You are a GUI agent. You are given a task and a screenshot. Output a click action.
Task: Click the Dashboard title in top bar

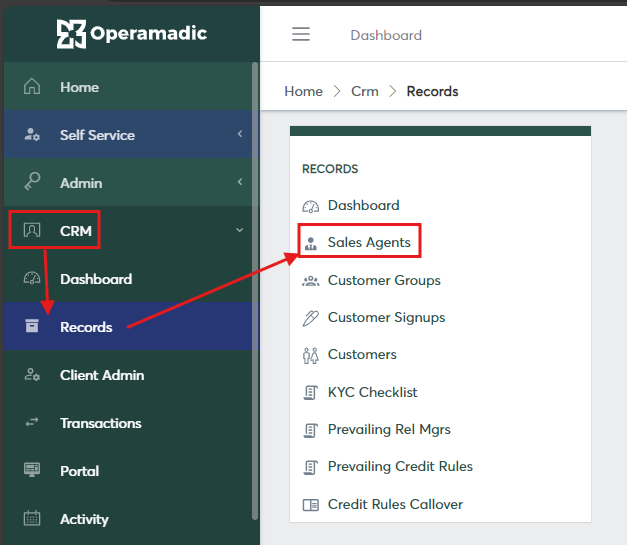coord(386,35)
